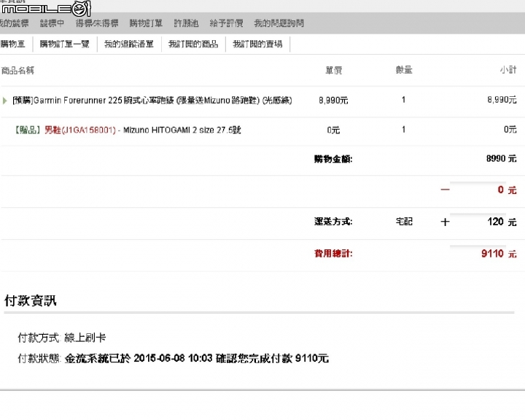Open the Garmin Forerunner 225 product link
This screenshot has height=420, width=525.
coord(152,100)
